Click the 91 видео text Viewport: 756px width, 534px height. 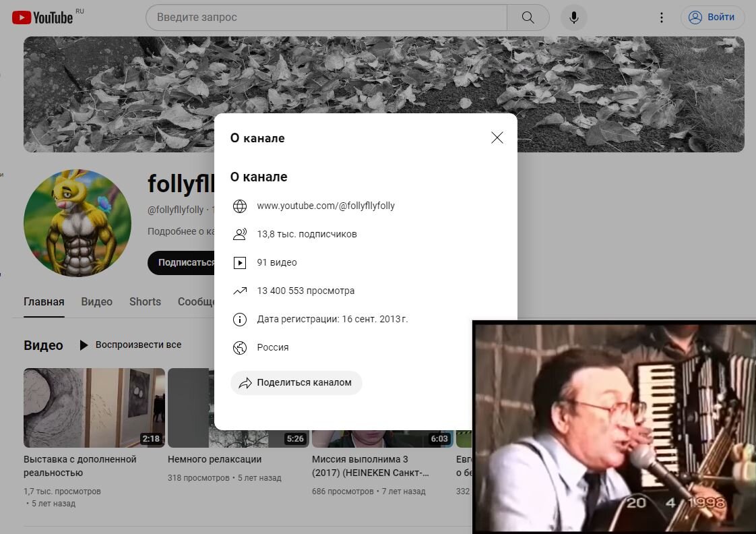277,262
